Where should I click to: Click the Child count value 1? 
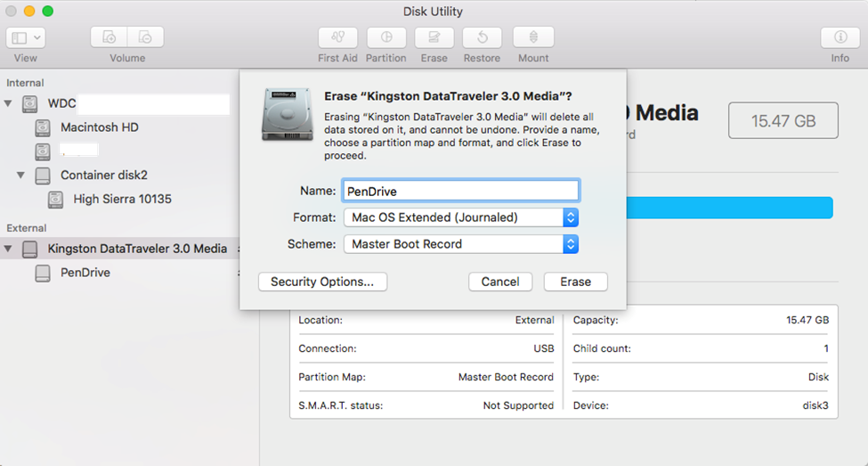(826, 348)
